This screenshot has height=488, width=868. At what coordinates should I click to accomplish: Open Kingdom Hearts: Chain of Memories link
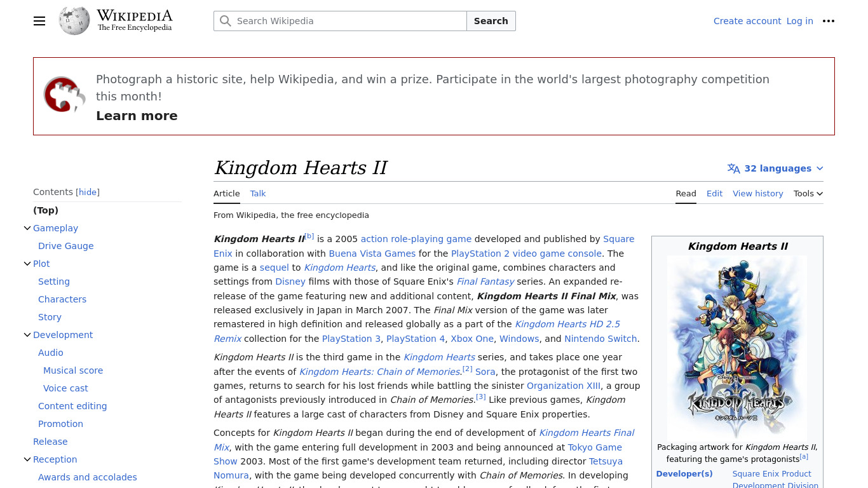(380, 372)
